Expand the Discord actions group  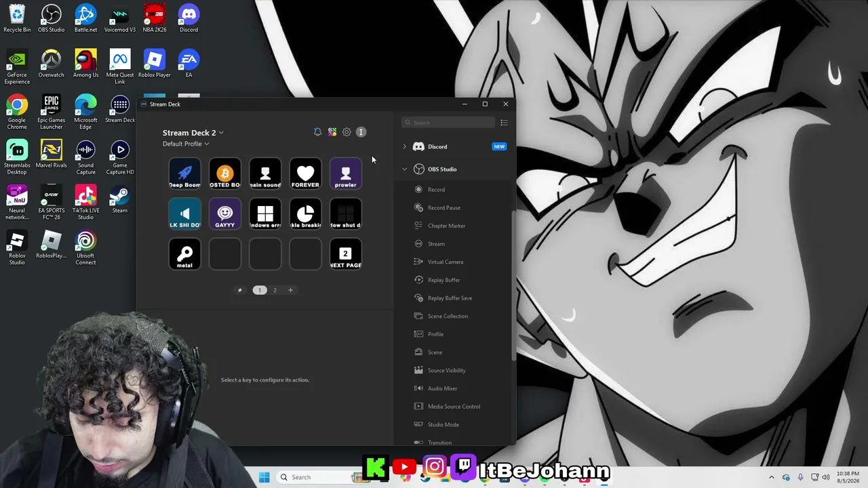coord(404,146)
